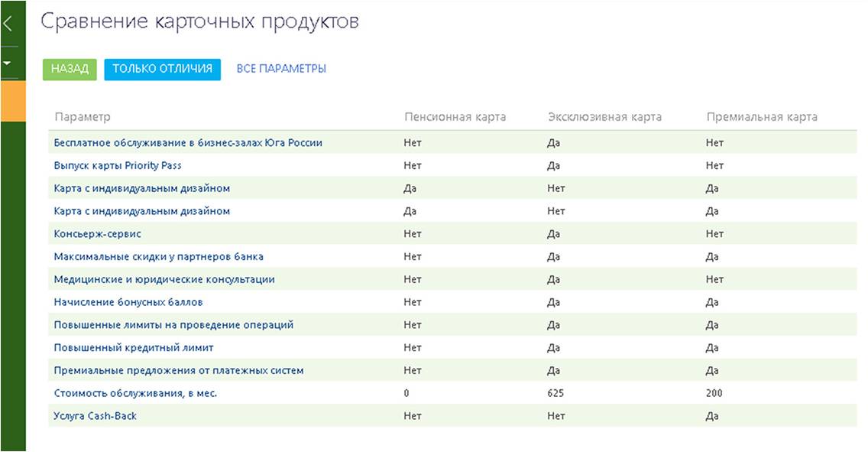Select the Повышенный кредитный лимит row link

(x=134, y=348)
